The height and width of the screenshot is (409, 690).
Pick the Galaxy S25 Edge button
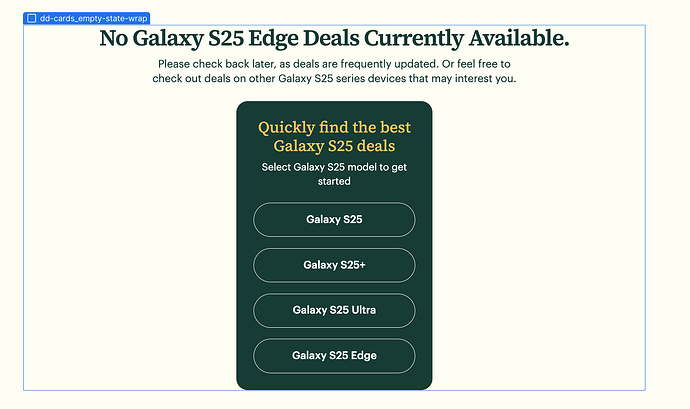(334, 355)
